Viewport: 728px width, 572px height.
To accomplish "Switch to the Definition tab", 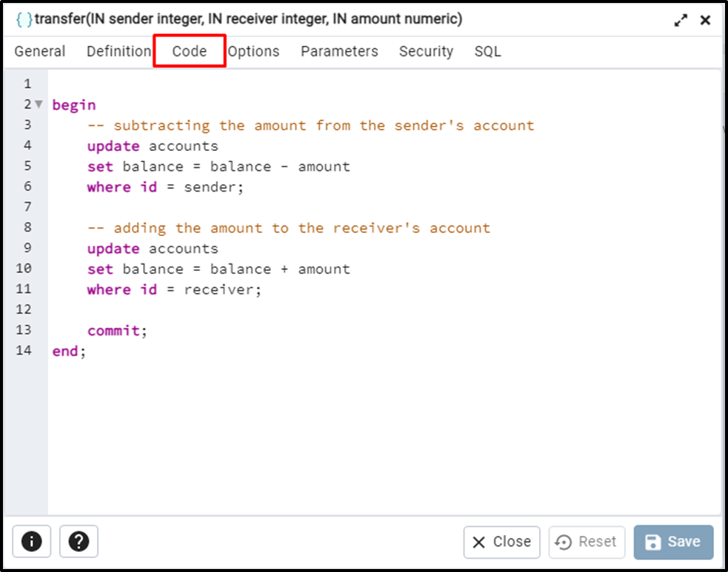I will [118, 51].
